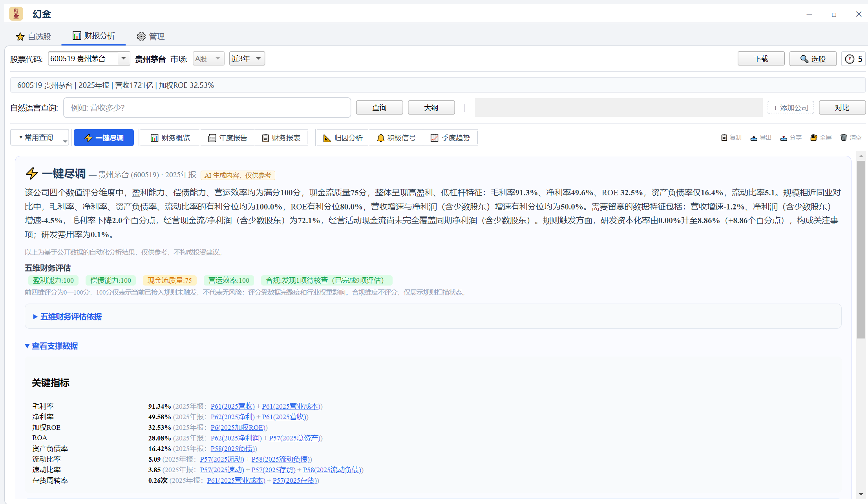Click the 下载 button
Viewport: 868px width, 504px height.
[761, 59]
